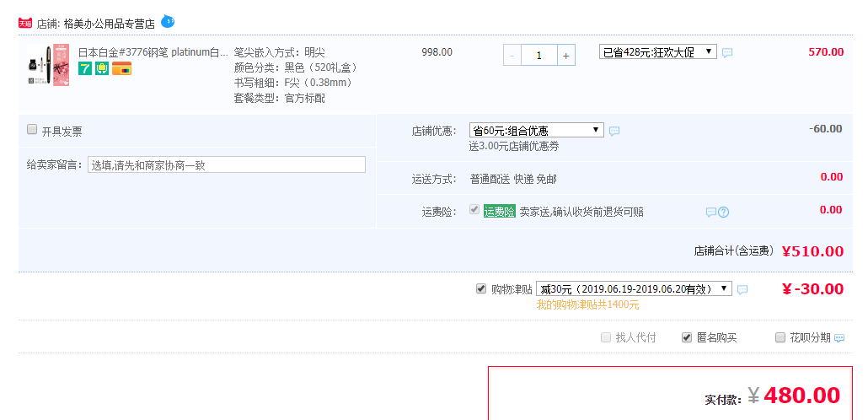
Task: Decrease quantity with the minus button
Action: [512, 56]
